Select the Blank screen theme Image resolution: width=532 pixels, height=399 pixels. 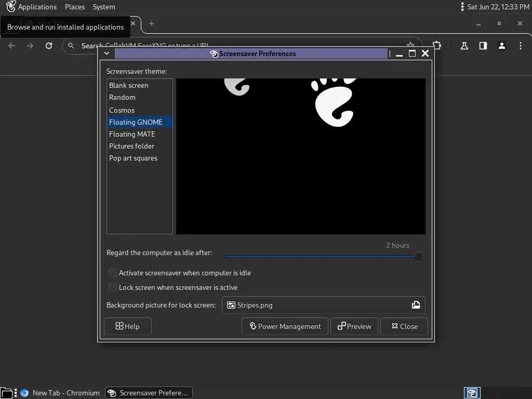coord(139,86)
